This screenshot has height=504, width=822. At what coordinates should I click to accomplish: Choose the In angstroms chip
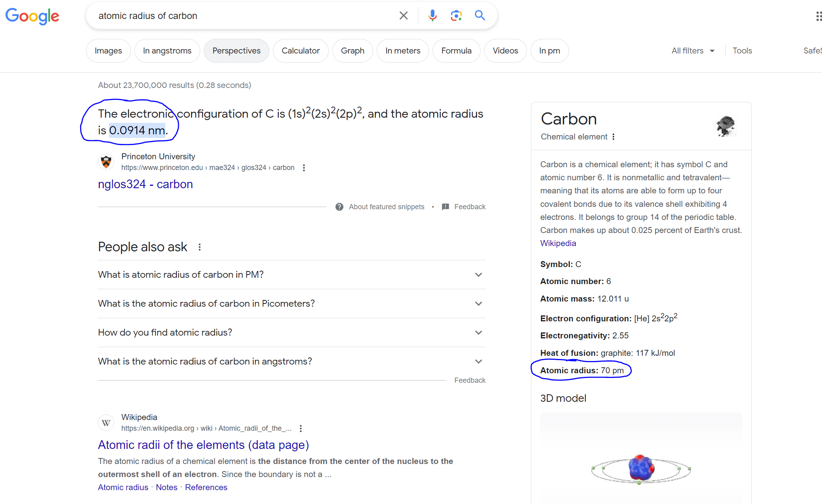tap(167, 51)
